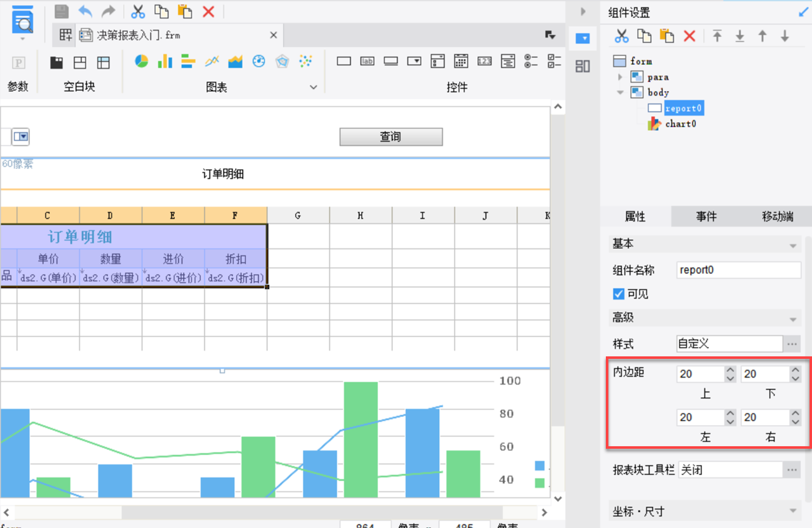Toggle the 可见 checkbox
This screenshot has height=528, width=812.
click(x=619, y=294)
